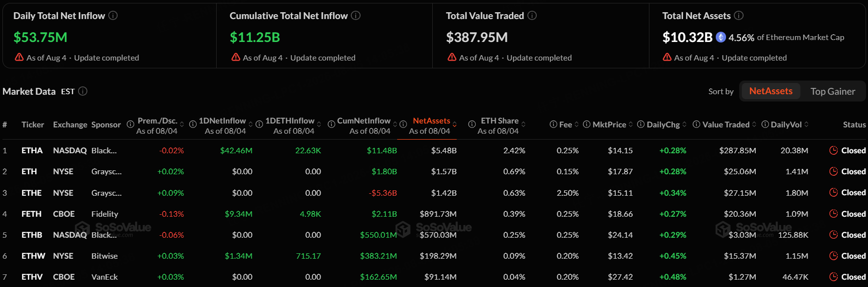Image resolution: width=868 pixels, height=287 pixels.
Task: Select the NetAssets sort option
Action: click(x=770, y=91)
